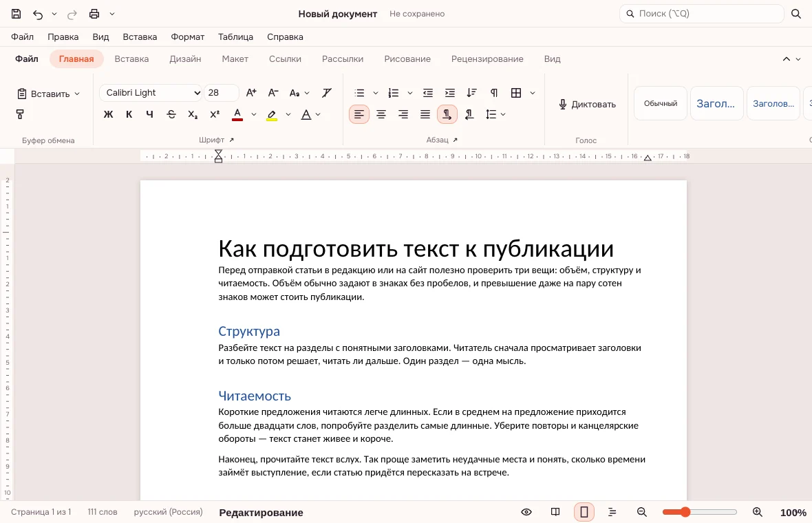Toggle bold (Ж) formatting

108,114
